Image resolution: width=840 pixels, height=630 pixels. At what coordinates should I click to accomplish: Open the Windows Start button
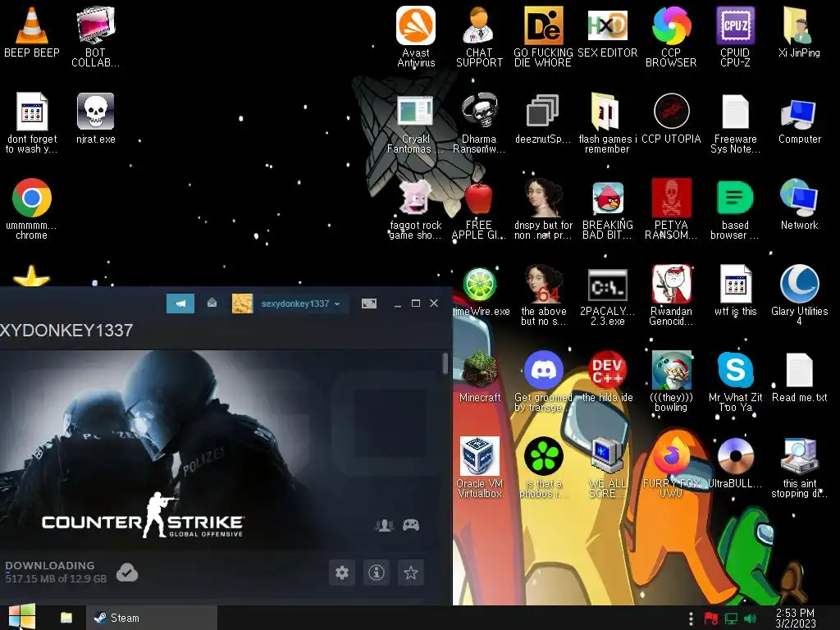pyautogui.click(x=21, y=617)
